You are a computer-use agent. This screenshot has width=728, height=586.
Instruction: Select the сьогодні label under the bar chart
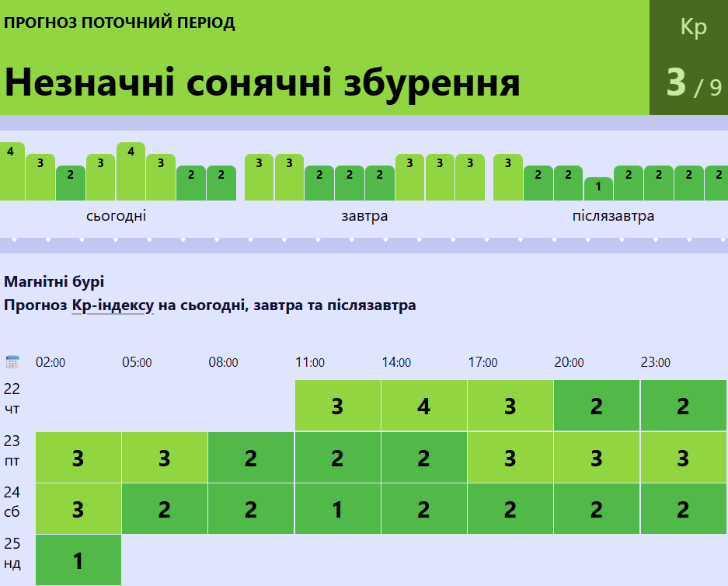coord(117,216)
